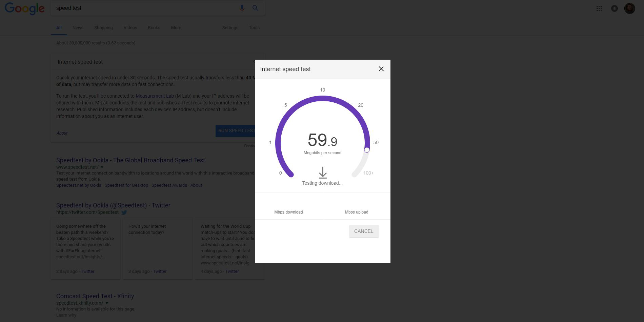Click inside the search input field

[136, 8]
